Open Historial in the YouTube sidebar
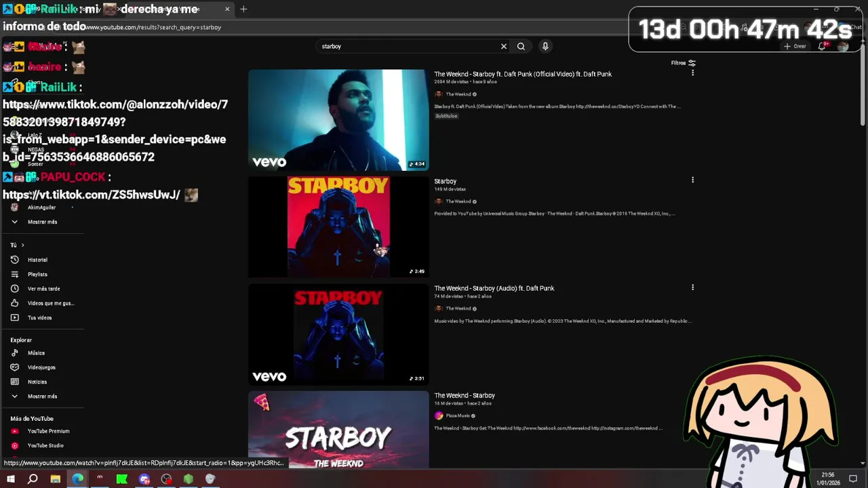Screen dimensions: 868x488 point(37,260)
